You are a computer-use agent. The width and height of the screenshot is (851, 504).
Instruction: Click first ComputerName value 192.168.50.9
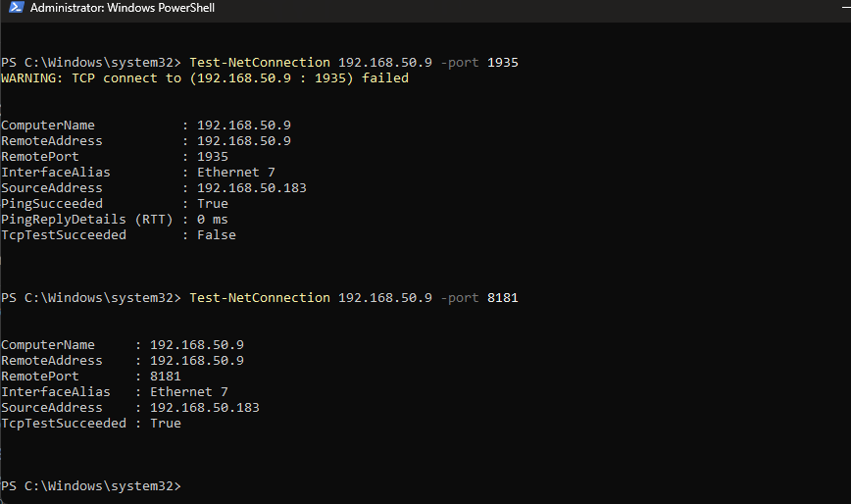[x=244, y=126]
